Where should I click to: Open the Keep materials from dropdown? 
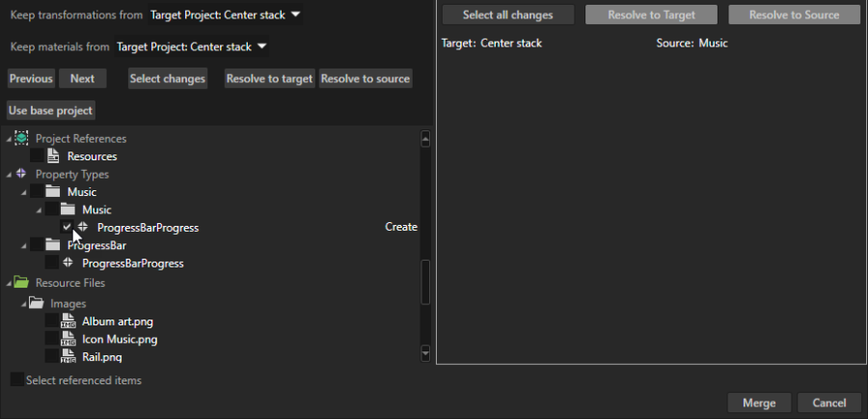click(191, 46)
